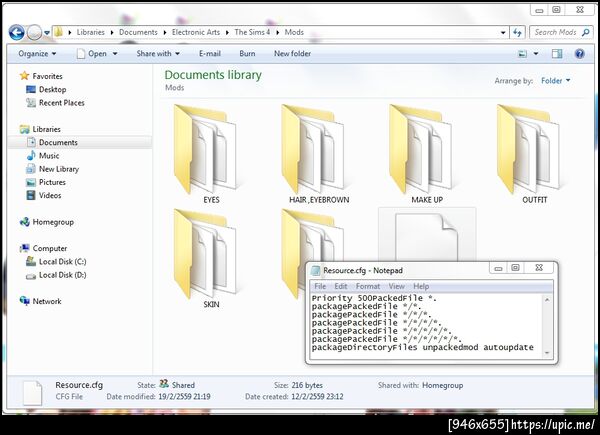Expand the Open button dropdown arrow
The width and height of the screenshot is (600, 435).
click(114, 54)
